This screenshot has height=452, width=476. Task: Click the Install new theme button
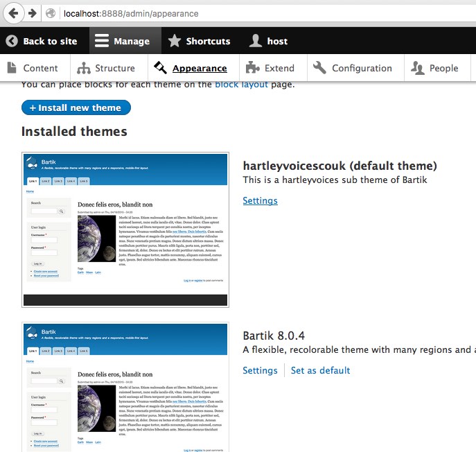pyautogui.click(x=76, y=107)
